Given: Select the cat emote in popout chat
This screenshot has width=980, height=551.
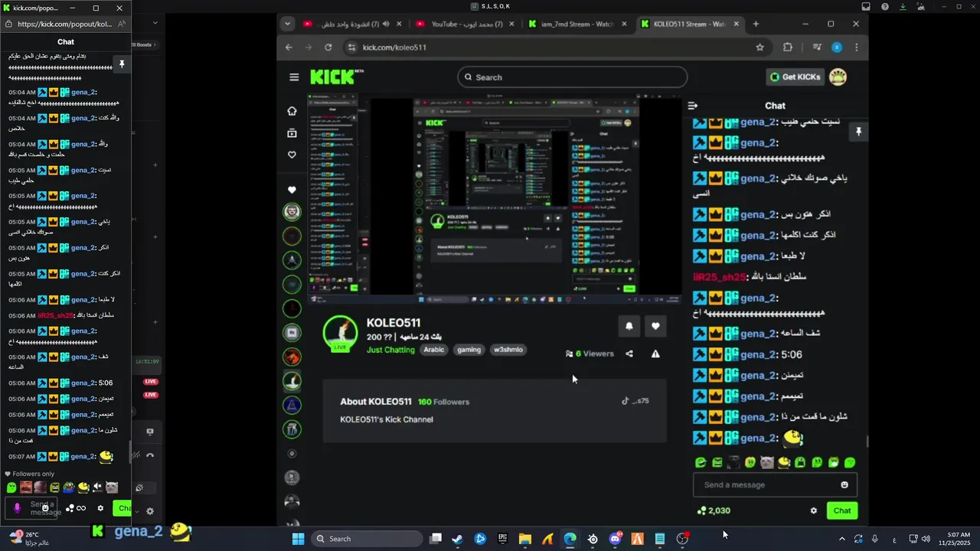Looking at the screenshot, I should pos(112,487).
